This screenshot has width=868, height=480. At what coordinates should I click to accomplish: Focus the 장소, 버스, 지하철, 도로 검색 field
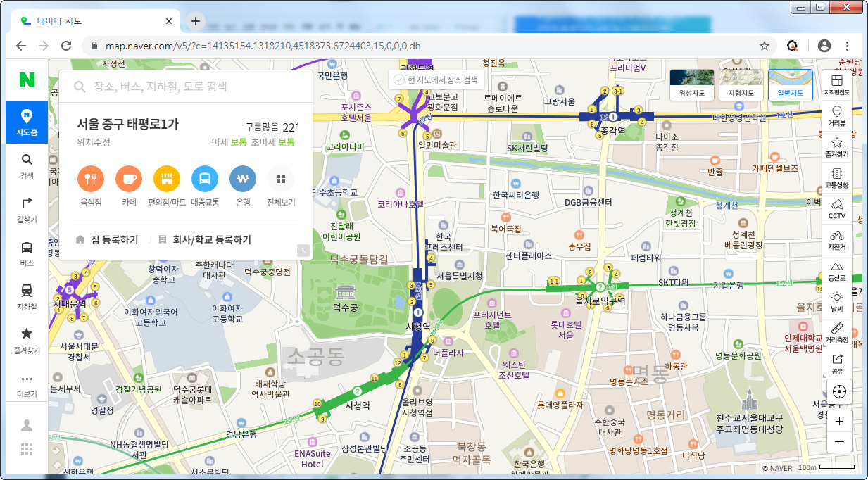[x=186, y=87]
